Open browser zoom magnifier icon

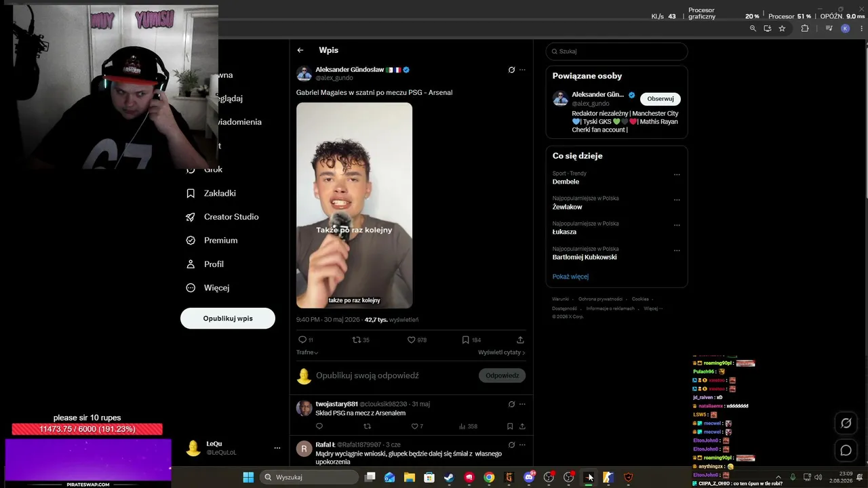(753, 28)
